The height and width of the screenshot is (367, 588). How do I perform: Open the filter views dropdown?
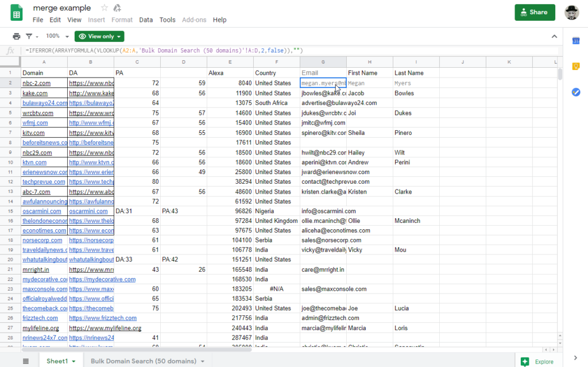click(32, 36)
